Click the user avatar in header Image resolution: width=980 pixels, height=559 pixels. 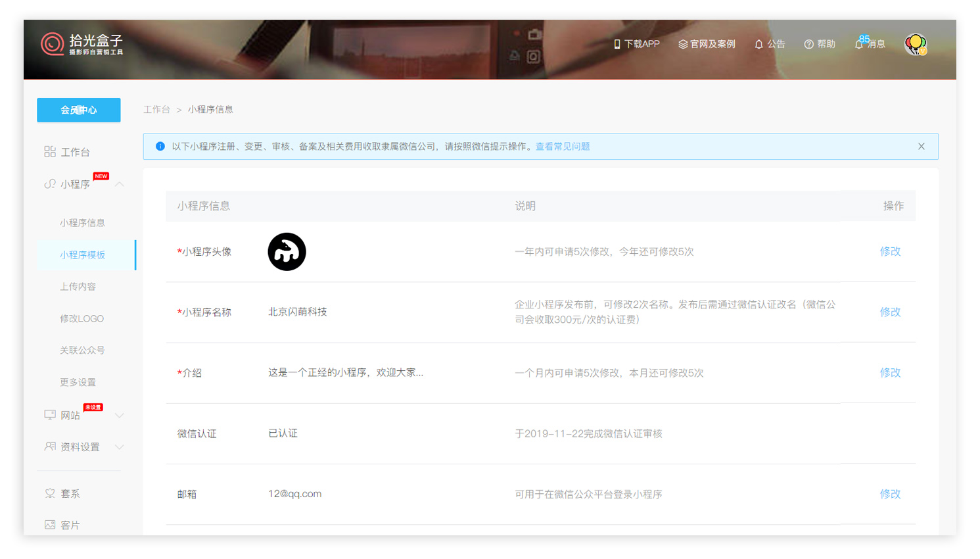pos(915,44)
